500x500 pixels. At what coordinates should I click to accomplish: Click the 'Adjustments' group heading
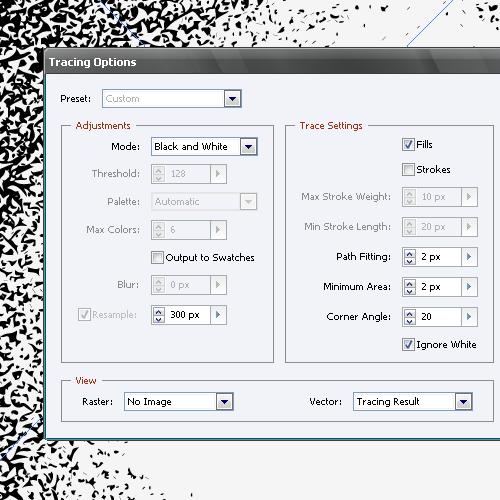pyautogui.click(x=103, y=126)
